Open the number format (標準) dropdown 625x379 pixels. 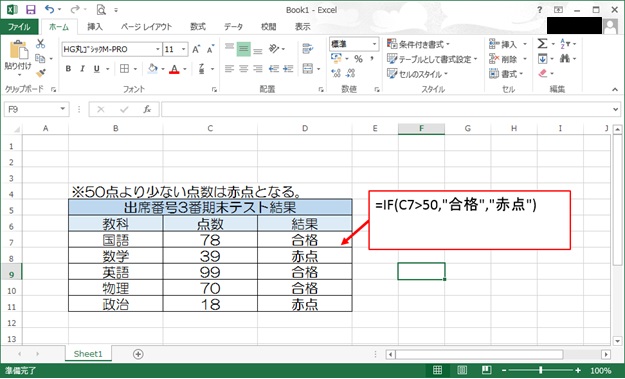(x=375, y=44)
